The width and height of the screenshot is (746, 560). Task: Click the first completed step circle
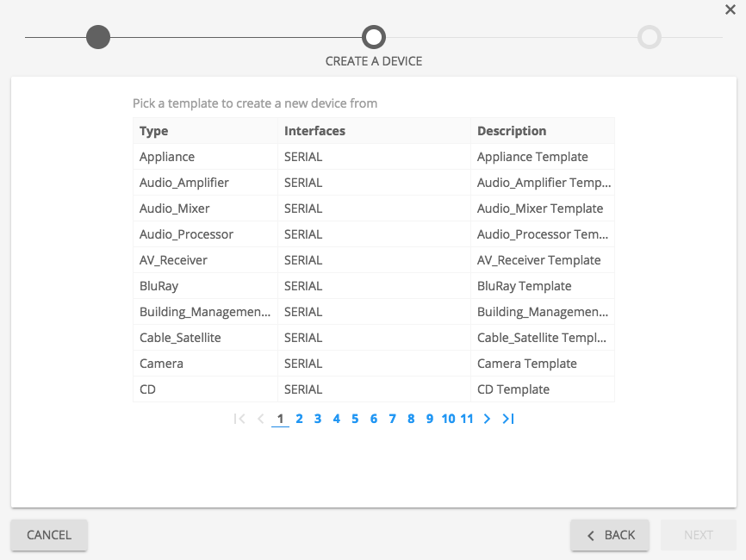(x=98, y=37)
